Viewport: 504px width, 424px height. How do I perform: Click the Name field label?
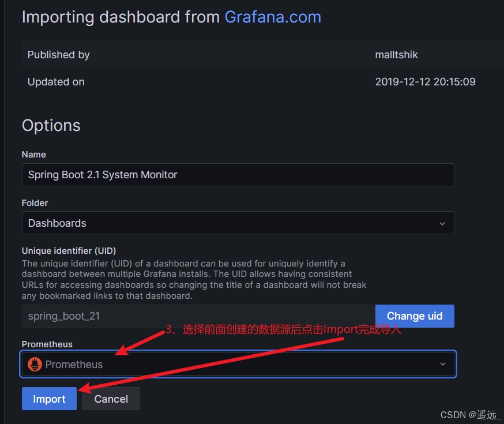34,154
